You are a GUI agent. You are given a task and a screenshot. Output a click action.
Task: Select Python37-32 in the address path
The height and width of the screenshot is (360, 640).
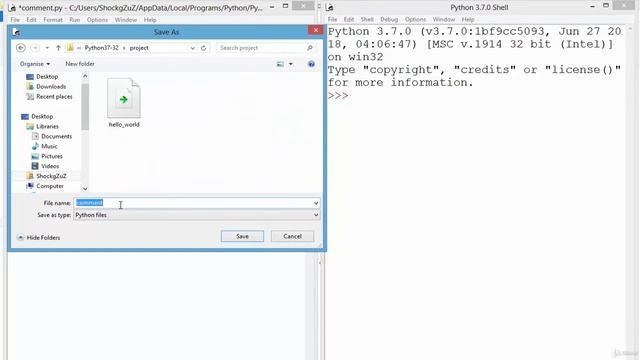pos(101,48)
